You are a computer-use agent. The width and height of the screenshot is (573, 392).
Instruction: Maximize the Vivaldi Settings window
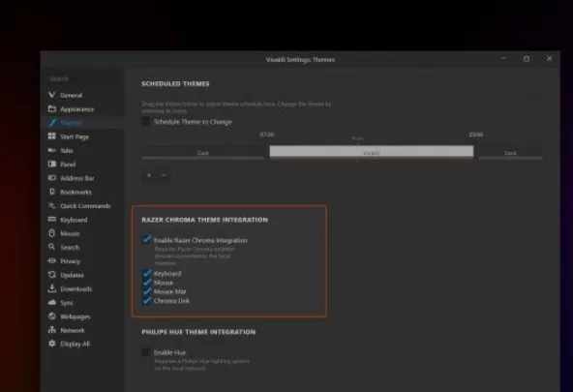point(527,59)
